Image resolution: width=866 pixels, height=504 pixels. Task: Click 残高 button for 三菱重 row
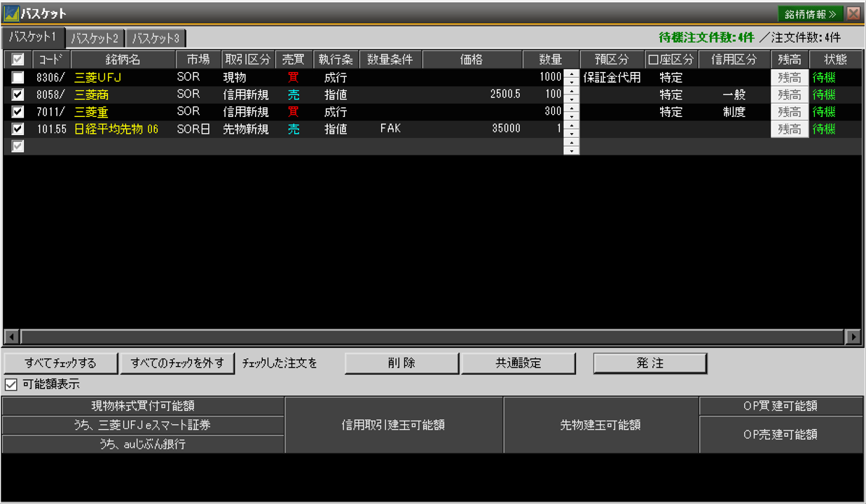(790, 112)
